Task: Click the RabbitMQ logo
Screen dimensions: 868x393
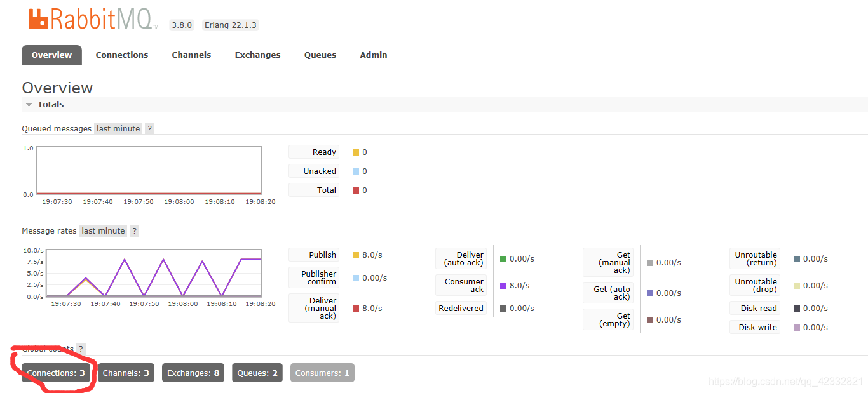Action: pos(93,19)
